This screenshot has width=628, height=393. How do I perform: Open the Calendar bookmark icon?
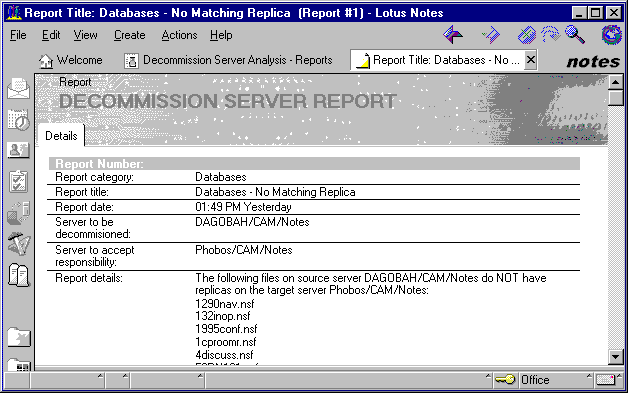pyautogui.click(x=18, y=119)
